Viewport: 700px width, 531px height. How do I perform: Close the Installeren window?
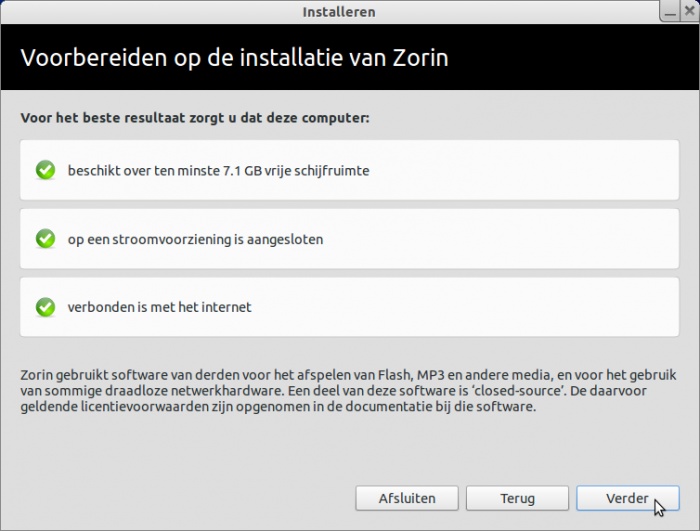pos(690,12)
